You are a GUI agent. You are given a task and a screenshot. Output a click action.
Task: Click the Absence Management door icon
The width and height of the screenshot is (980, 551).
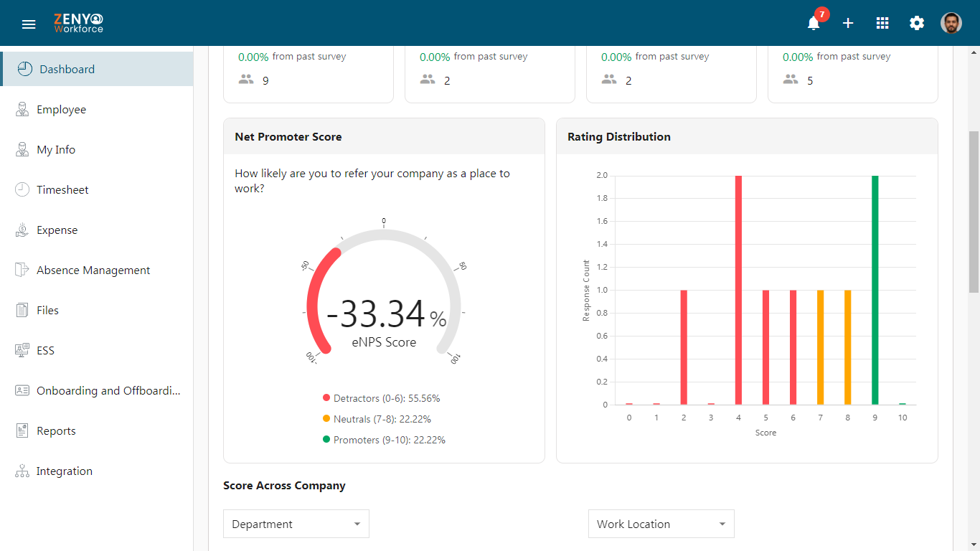pos(22,270)
